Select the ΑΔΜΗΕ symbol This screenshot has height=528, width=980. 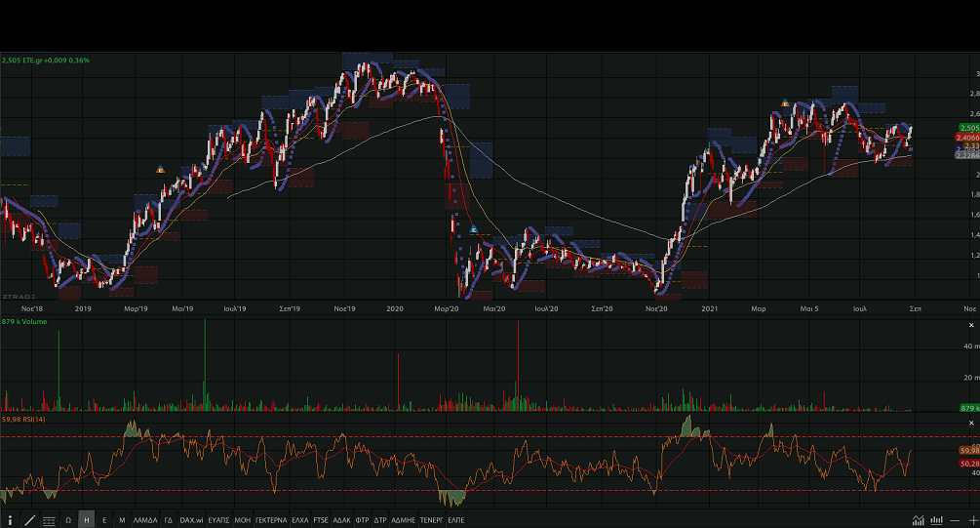coord(404,520)
